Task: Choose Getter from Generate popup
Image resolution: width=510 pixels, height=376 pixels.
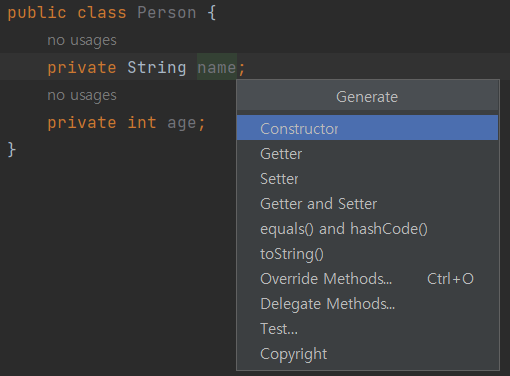Action: pyautogui.click(x=367, y=154)
